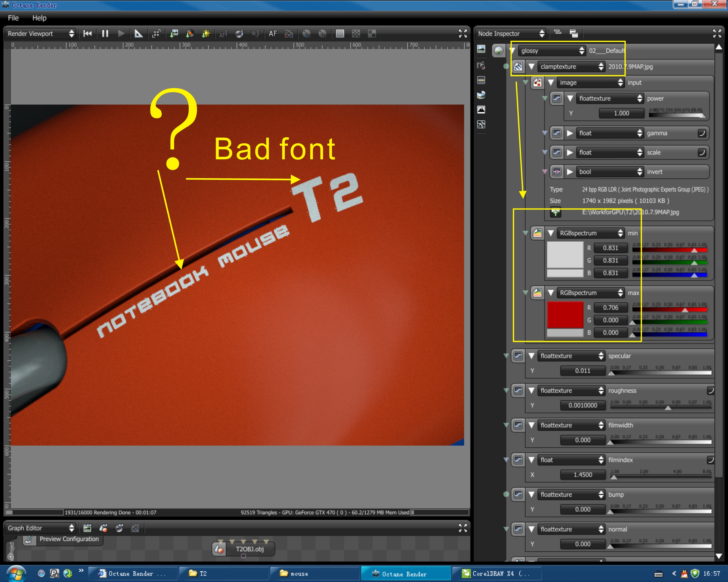Click the stereo 3D glasses icon
This screenshot has width=728, height=582.
(289, 34)
